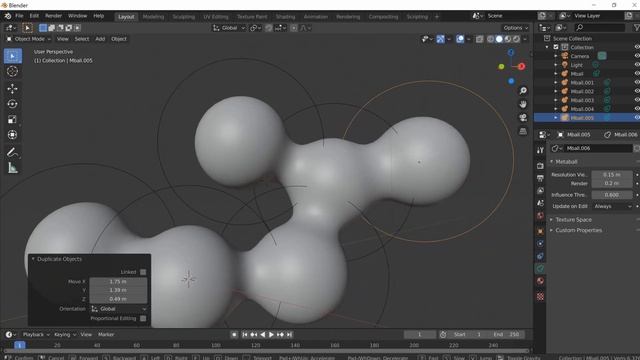
Task: Select the Cursor tool
Action: 13,71
